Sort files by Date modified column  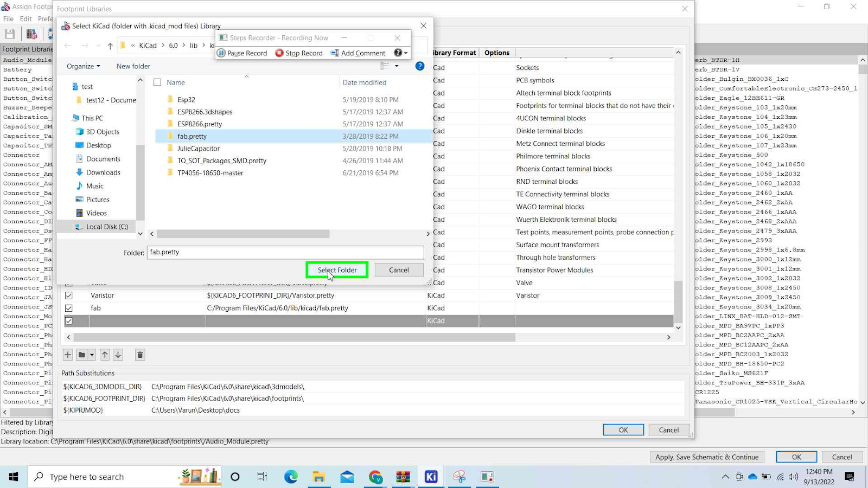364,82
